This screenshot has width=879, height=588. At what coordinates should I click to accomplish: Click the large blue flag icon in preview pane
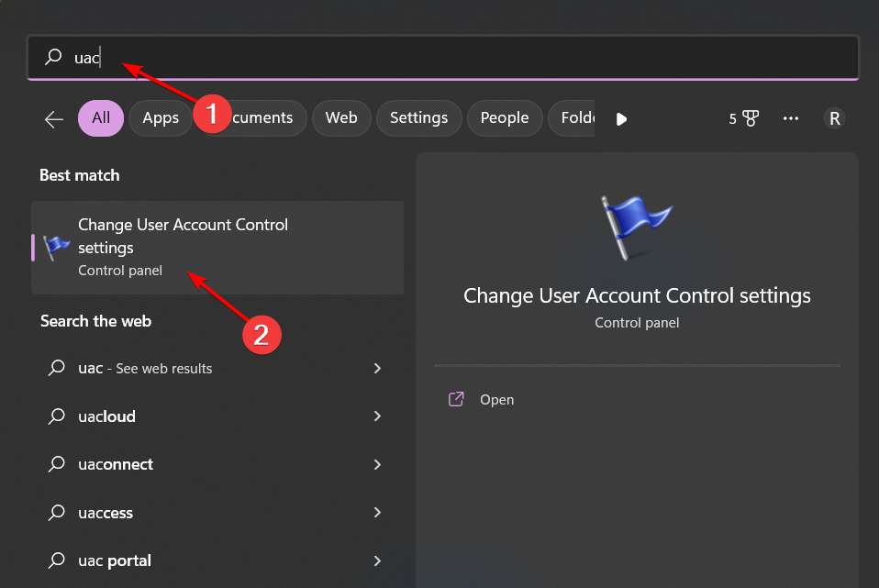tap(636, 227)
